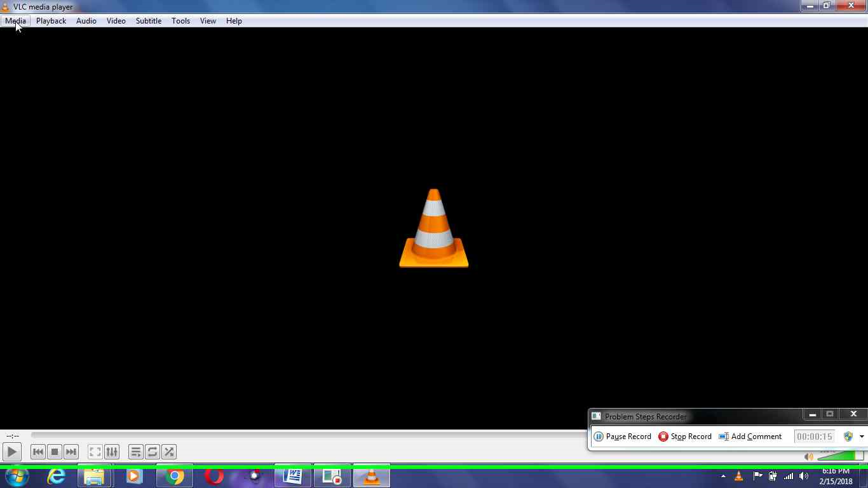Screen dimensions: 868x488
Task: Click the VLC cone tray icon
Action: click(x=739, y=476)
